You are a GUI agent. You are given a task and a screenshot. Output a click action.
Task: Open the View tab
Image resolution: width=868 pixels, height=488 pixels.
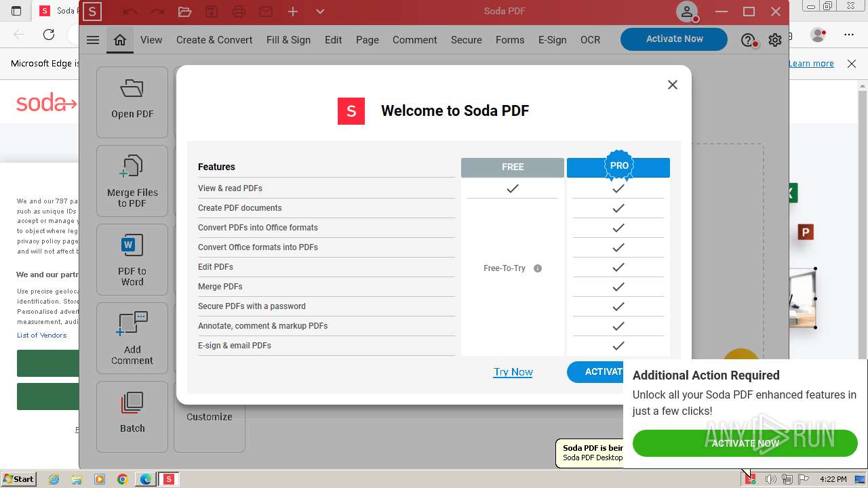tap(151, 40)
